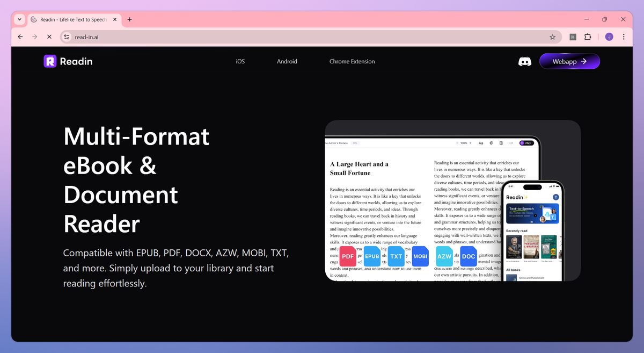The height and width of the screenshot is (353, 644).
Task: Click the AZW format icon
Action: point(444,256)
